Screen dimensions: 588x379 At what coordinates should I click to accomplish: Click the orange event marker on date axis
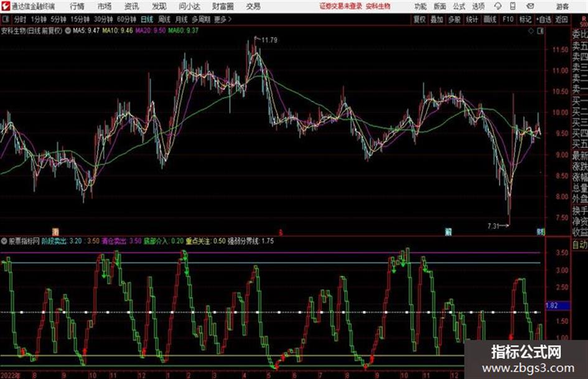[55, 232]
